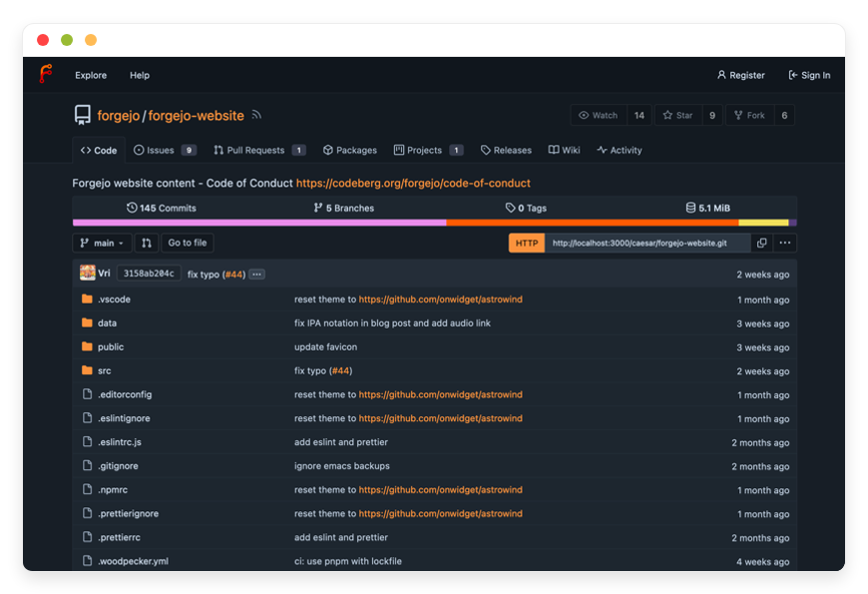This screenshot has height=594, width=868.
Task: Click the .eslintrc.js file icon
Action: pos(87,441)
